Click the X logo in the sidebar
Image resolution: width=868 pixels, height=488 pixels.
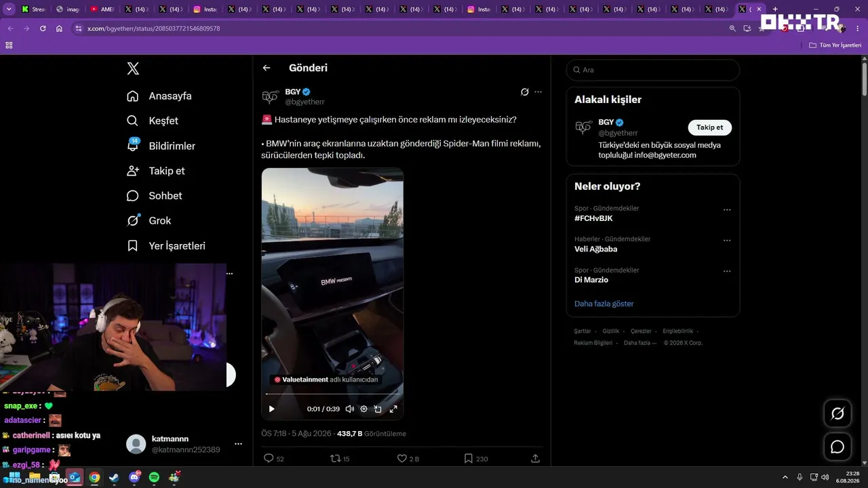coord(133,68)
